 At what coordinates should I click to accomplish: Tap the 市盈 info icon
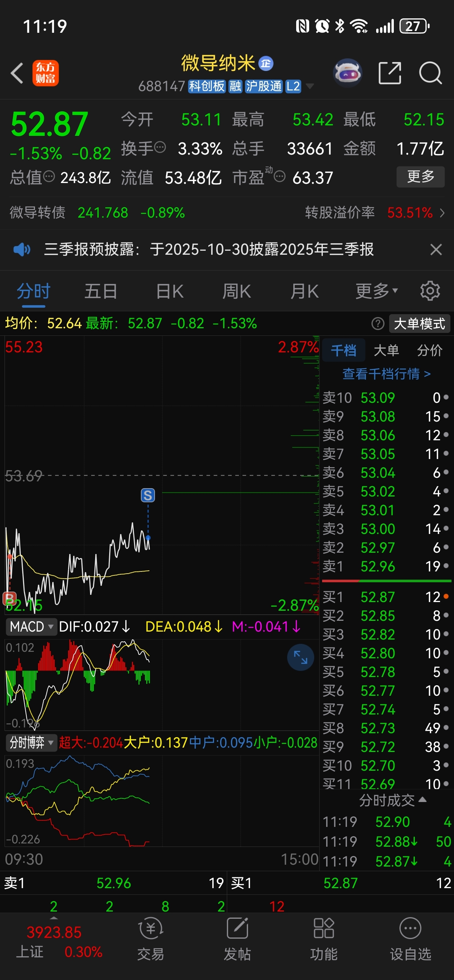(x=280, y=177)
